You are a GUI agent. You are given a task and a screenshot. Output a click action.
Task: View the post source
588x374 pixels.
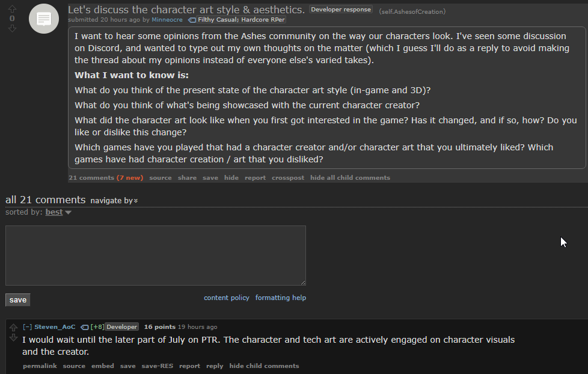pyautogui.click(x=161, y=178)
